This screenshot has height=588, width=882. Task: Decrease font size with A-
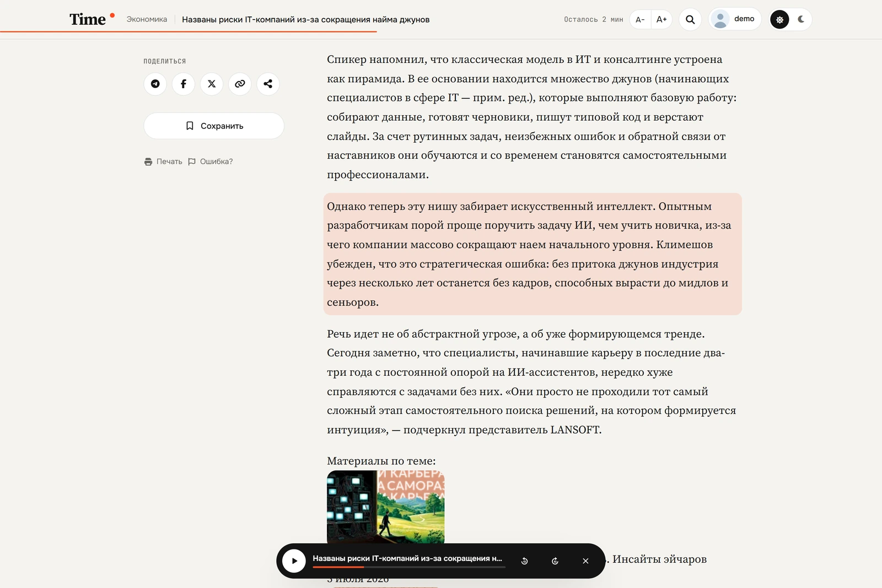(x=640, y=19)
